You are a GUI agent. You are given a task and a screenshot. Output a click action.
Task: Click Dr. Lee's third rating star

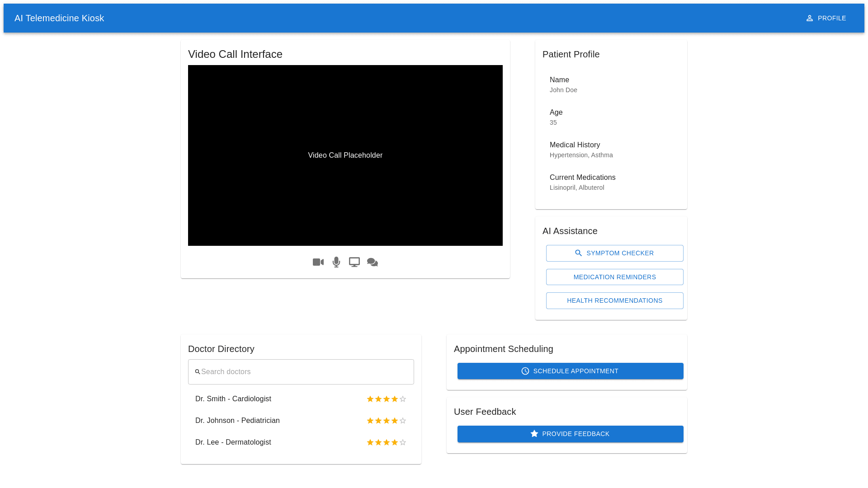(387, 442)
